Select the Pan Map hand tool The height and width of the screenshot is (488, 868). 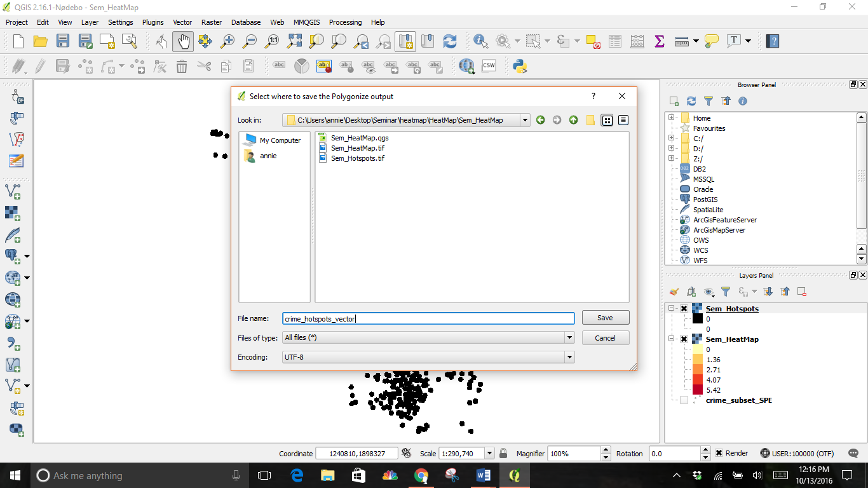pos(183,41)
